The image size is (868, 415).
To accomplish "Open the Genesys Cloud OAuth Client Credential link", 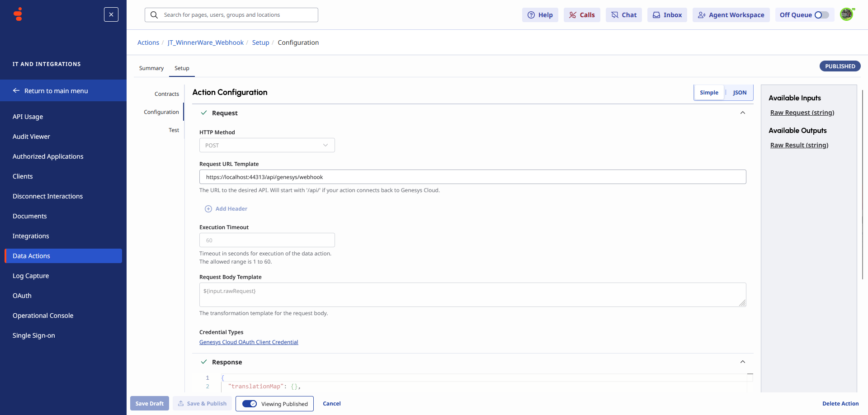I will coord(249,342).
